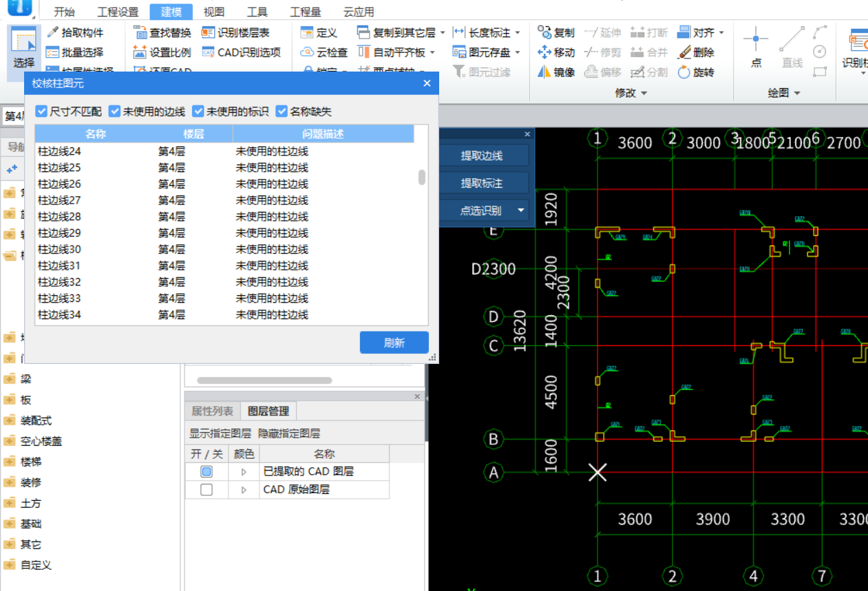This screenshot has width=868, height=591.
Task: Click the 延伸 extend tool
Action: tap(602, 32)
